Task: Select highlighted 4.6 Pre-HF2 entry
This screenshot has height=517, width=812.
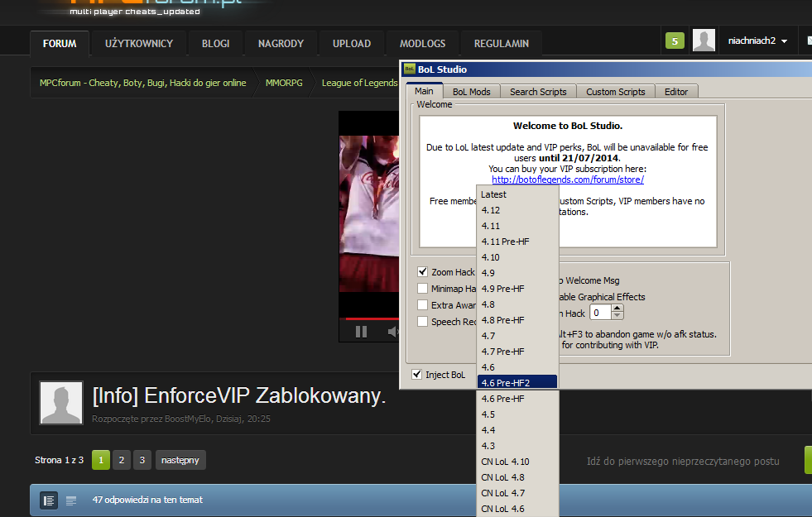Action: point(517,383)
